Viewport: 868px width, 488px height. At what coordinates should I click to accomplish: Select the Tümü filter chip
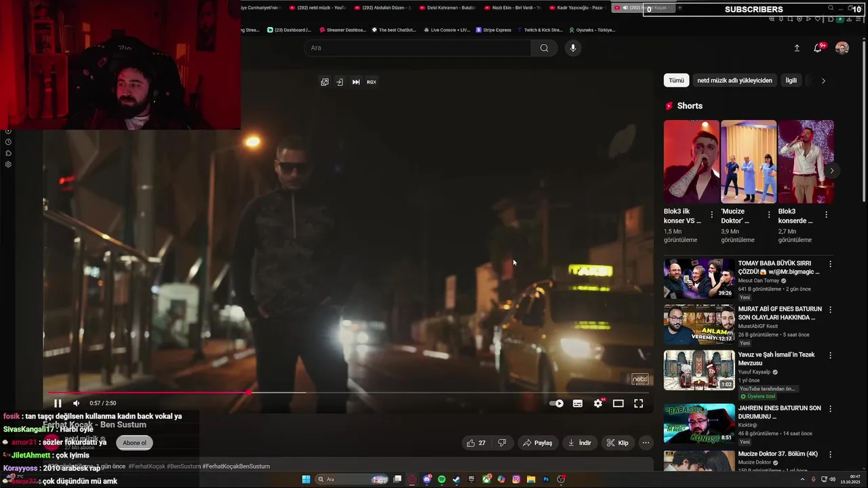[677, 80]
